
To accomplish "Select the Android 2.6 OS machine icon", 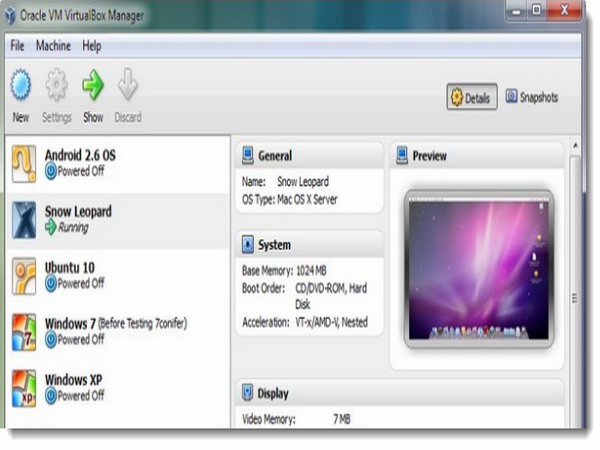I will click(x=24, y=164).
